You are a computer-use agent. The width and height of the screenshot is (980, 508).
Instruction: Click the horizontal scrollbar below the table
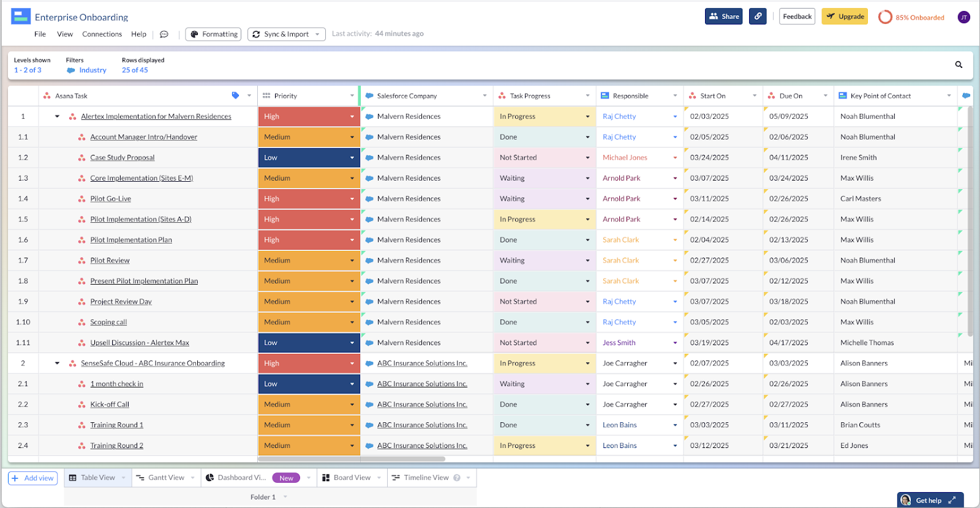352,459
